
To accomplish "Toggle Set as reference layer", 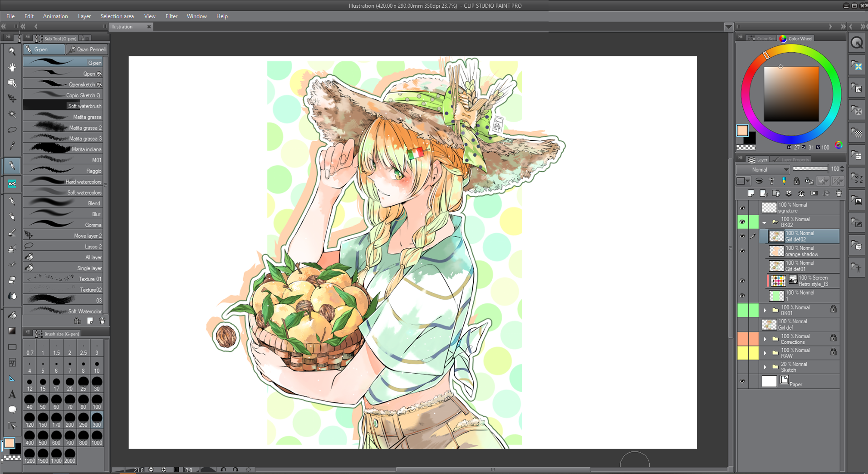I will [x=771, y=181].
